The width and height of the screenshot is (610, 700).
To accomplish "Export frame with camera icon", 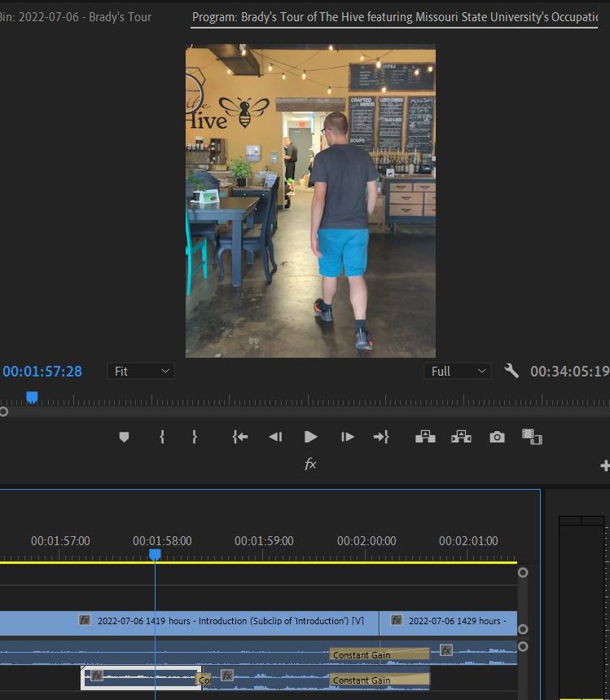I will click(x=497, y=437).
